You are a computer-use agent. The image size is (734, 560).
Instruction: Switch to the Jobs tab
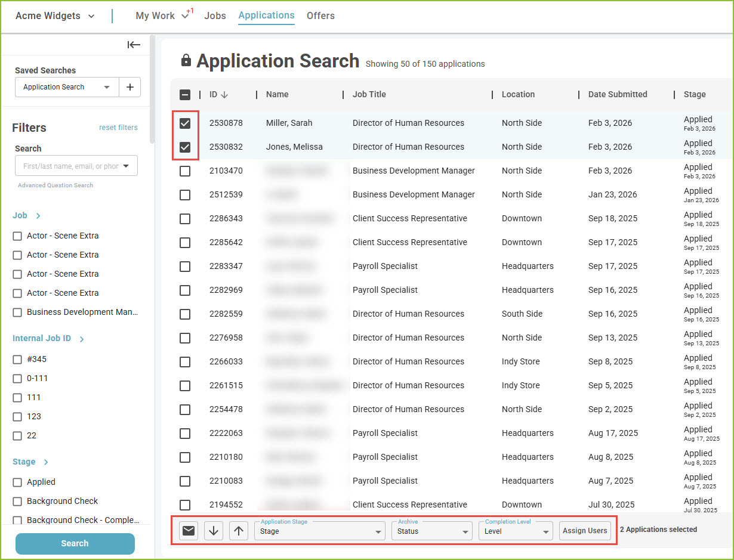coord(215,16)
